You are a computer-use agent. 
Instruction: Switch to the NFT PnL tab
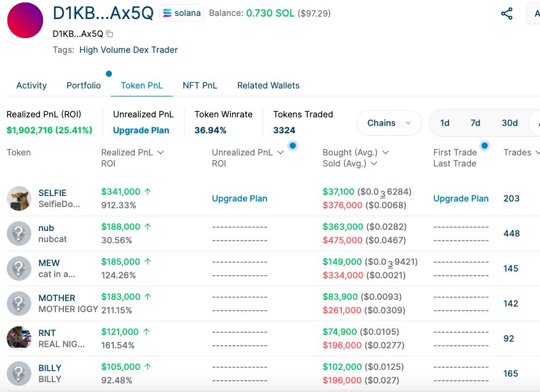point(200,85)
